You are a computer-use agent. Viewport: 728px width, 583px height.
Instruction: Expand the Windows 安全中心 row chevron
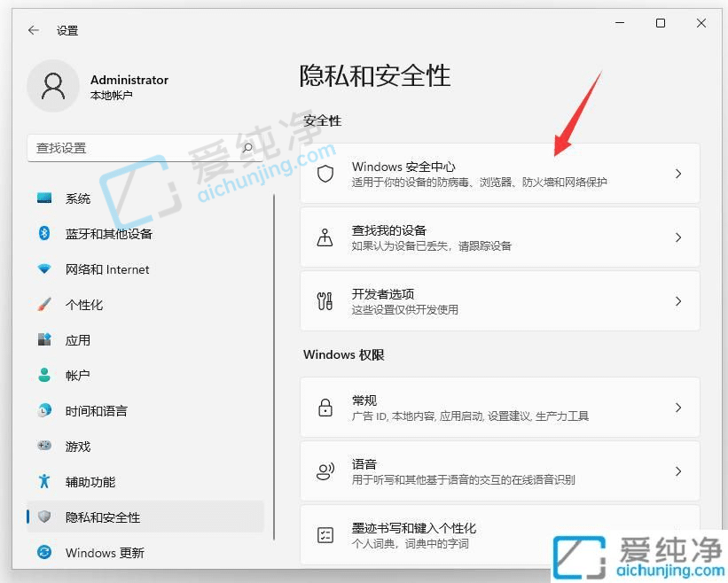677,174
